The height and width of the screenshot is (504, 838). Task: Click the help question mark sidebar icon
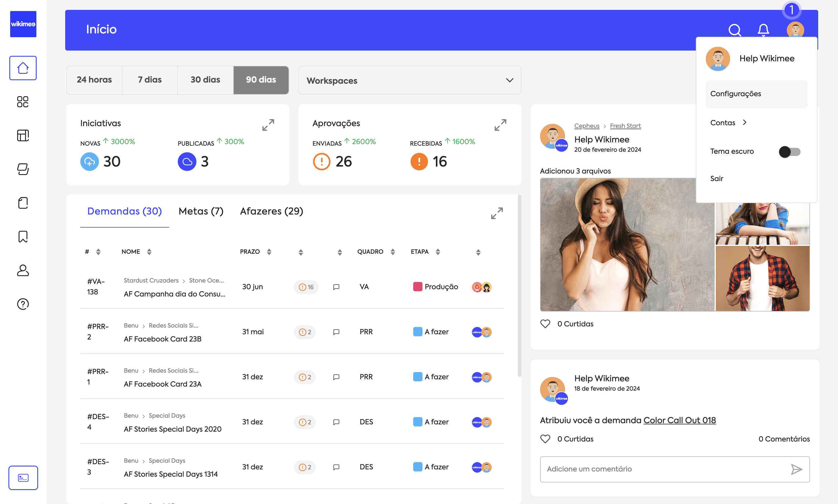click(23, 304)
